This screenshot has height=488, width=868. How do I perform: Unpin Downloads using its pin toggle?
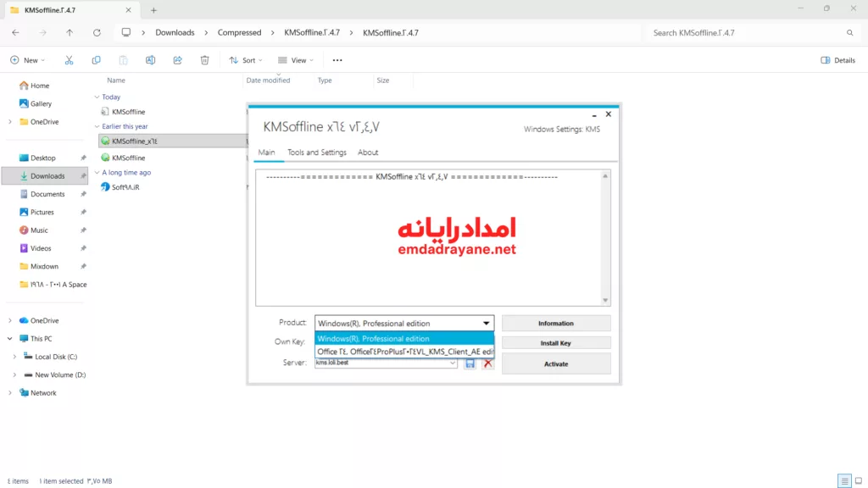tap(82, 175)
